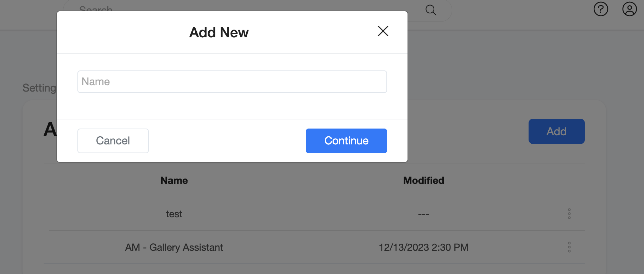Select the AM - Gallery Assistant entry

[174, 248]
